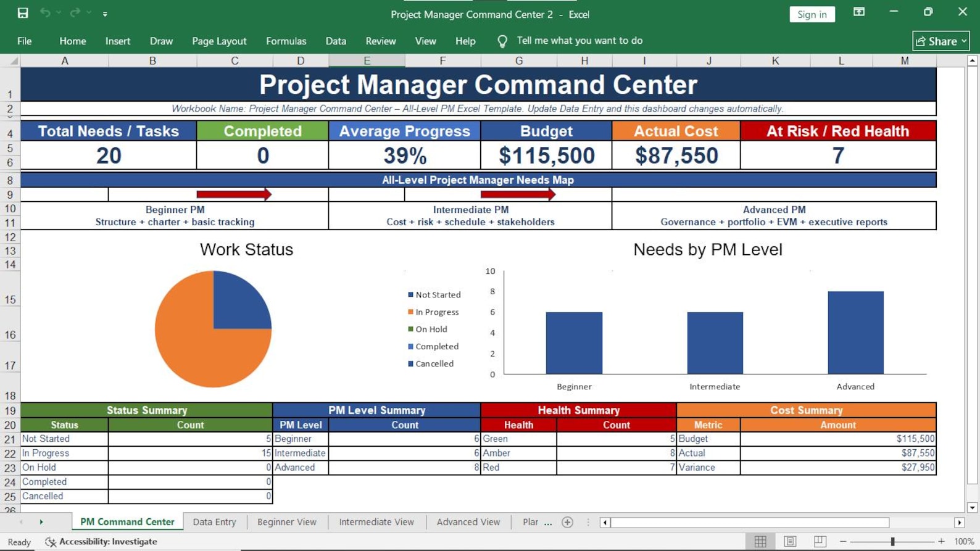
Task: Click the Redo arrow icon
Action: pos(75,13)
